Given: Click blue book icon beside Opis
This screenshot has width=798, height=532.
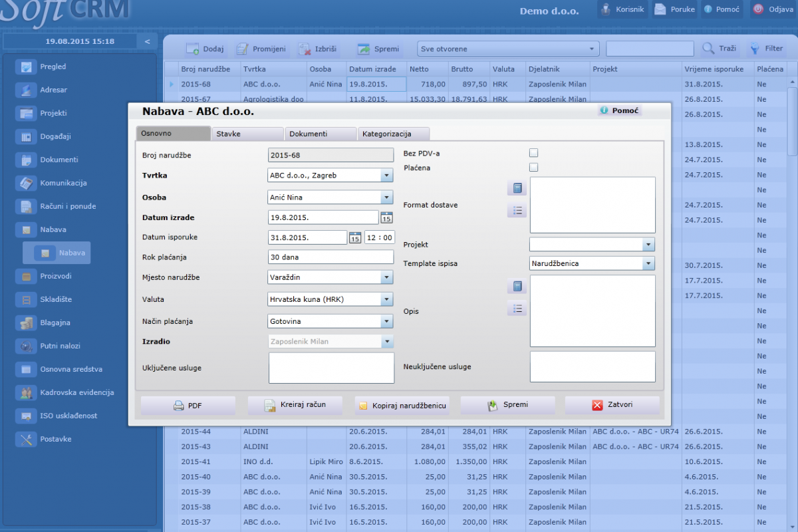Looking at the screenshot, I should [x=517, y=287].
